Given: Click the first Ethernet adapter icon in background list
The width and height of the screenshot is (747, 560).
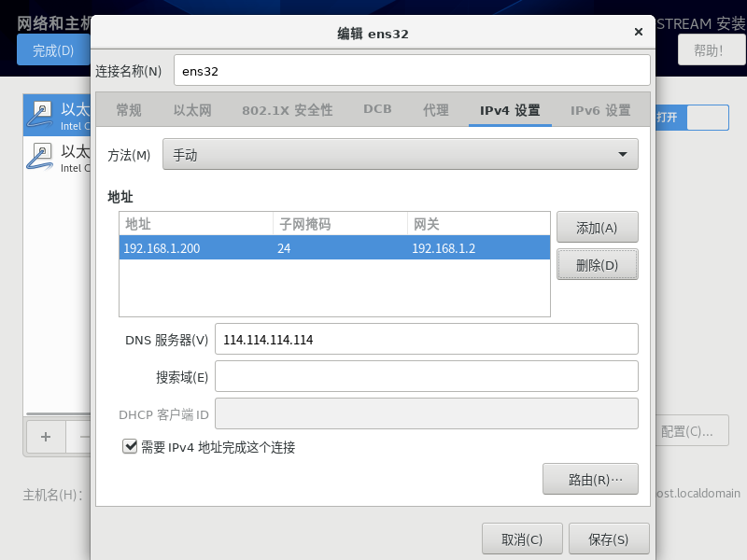Looking at the screenshot, I should pyautogui.click(x=40, y=115).
